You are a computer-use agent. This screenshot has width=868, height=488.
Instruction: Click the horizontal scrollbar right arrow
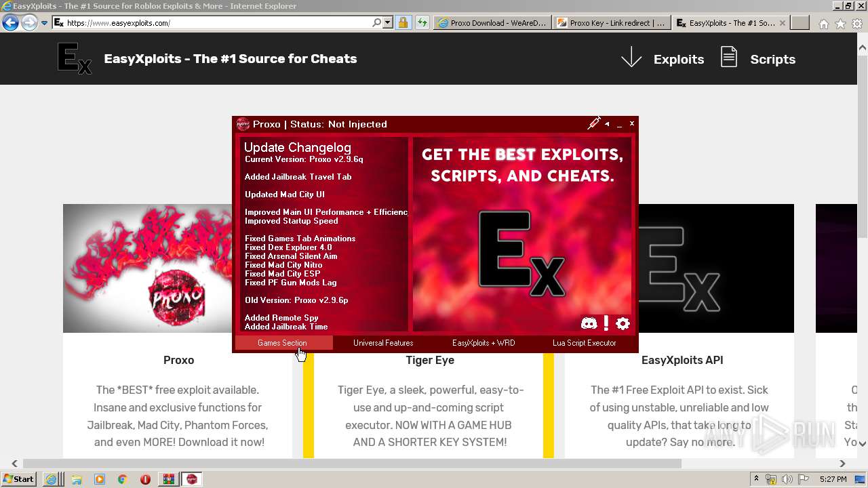coord(842,464)
